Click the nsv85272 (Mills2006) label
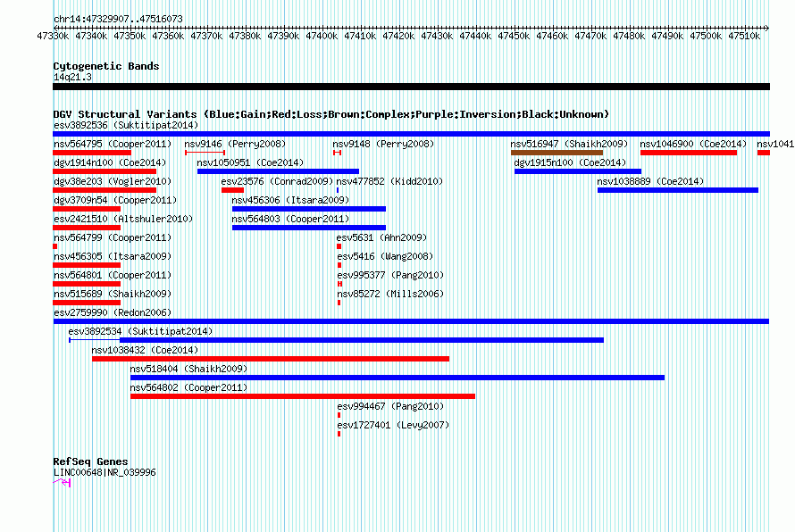Viewport: 795px width, 532px height. pyautogui.click(x=390, y=294)
